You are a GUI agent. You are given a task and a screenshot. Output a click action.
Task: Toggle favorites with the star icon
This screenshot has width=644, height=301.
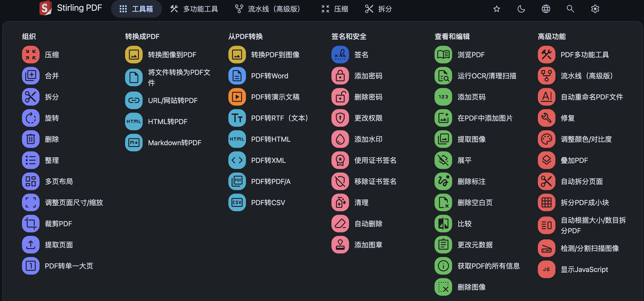[497, 9]
